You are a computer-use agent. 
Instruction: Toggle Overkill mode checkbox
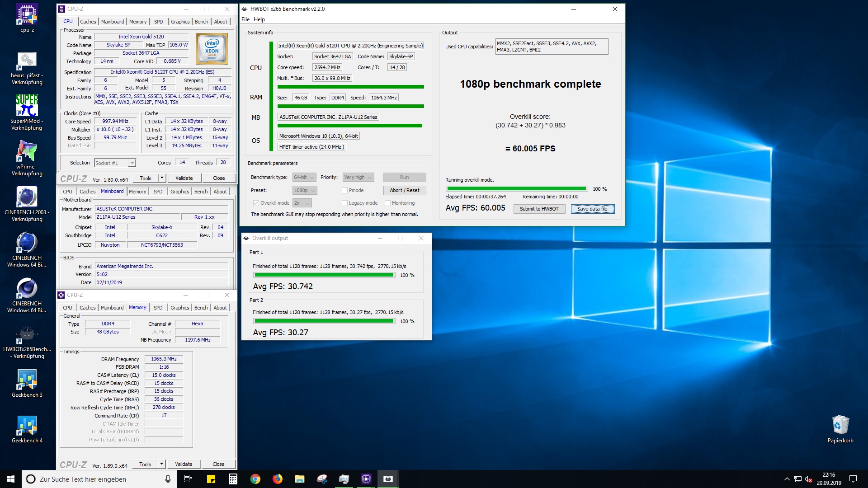click(256, 203)
